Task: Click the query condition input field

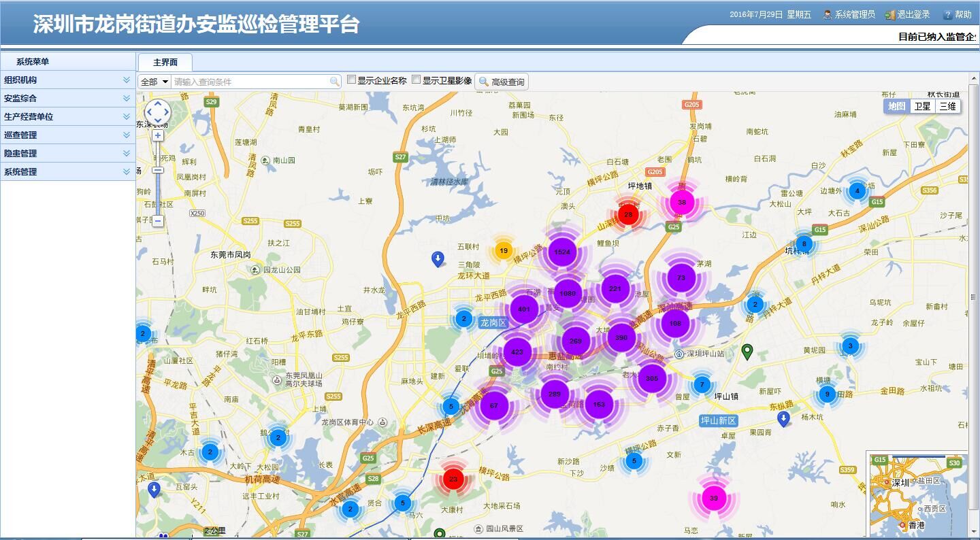Action: (250, 82)
